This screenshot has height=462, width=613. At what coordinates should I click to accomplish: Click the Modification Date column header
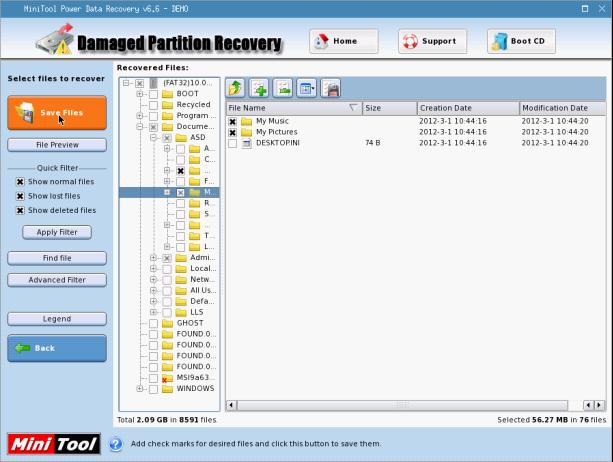click(x=563, y=108)
